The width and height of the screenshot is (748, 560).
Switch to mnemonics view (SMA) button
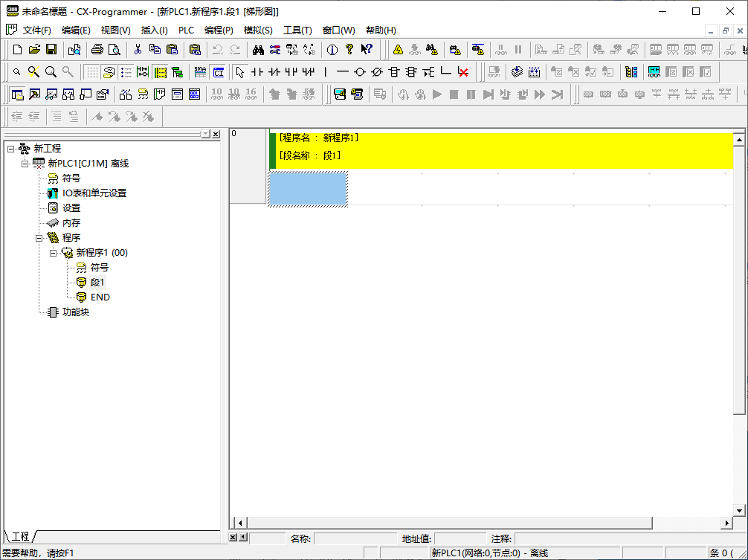(x=200, y=72)
